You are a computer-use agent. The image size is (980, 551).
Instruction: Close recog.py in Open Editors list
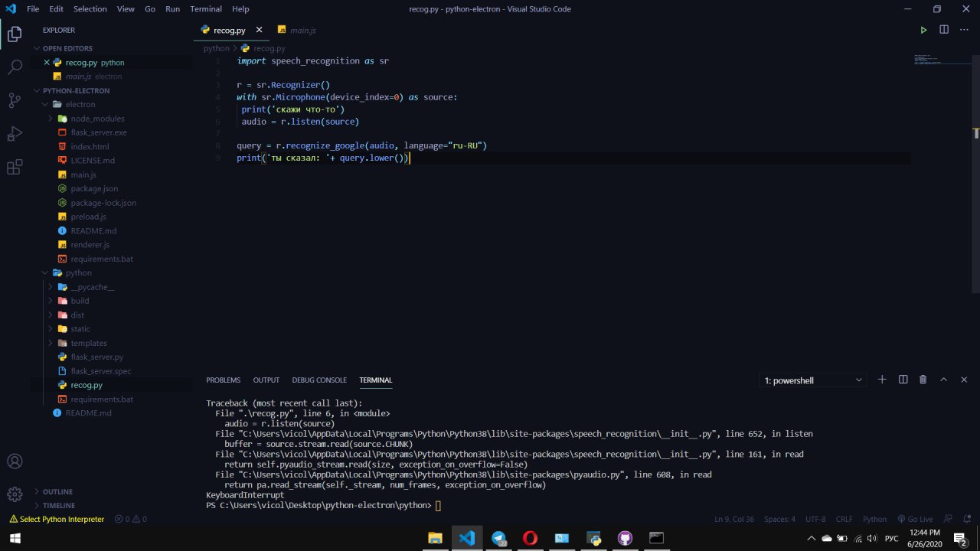(x=47, y=63)
